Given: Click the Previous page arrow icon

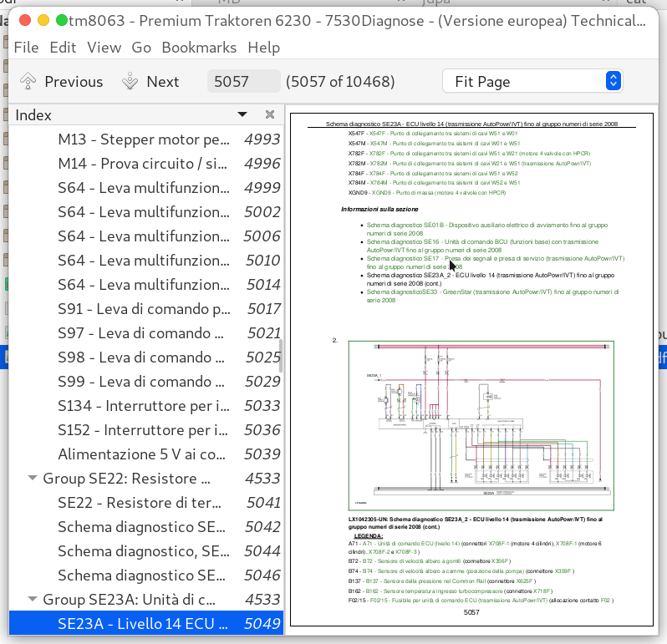Looking at the screenshot, I should tap(28, 81).
